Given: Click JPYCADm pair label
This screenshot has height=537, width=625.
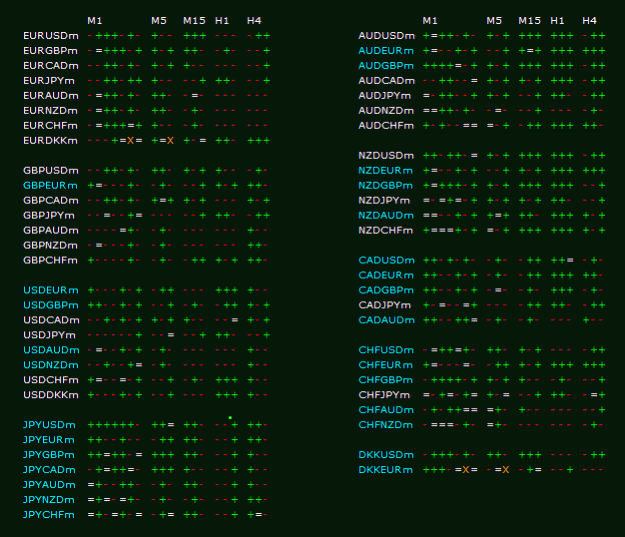Looking at the screenshot, I should 49,470.
